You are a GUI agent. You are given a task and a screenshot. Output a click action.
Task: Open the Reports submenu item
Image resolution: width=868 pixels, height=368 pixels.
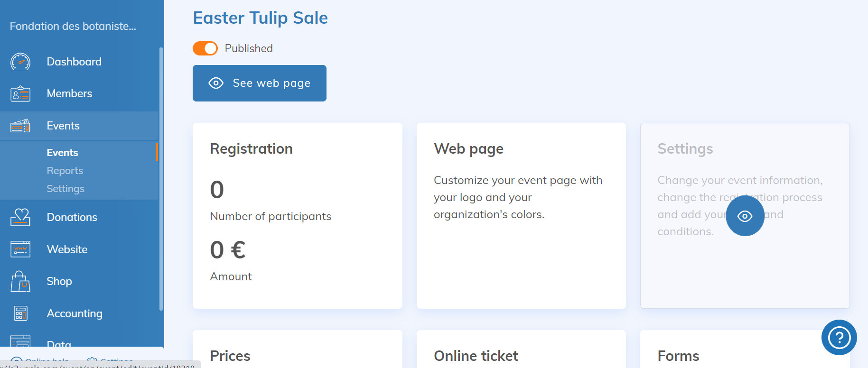pyautogui.click(x=65, y=171)
